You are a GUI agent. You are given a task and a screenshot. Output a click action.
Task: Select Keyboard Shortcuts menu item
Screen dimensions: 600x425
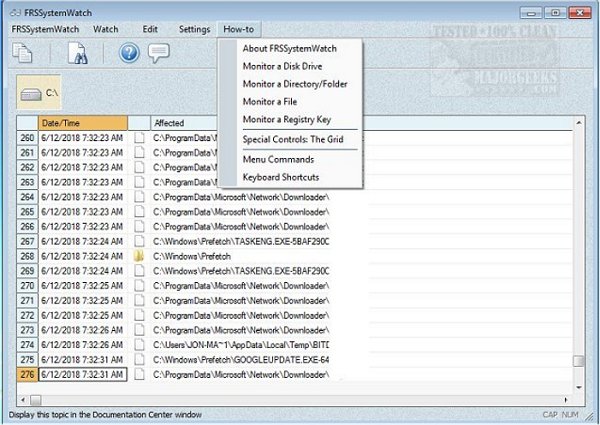pyautogui.click(x=281, y=177)
